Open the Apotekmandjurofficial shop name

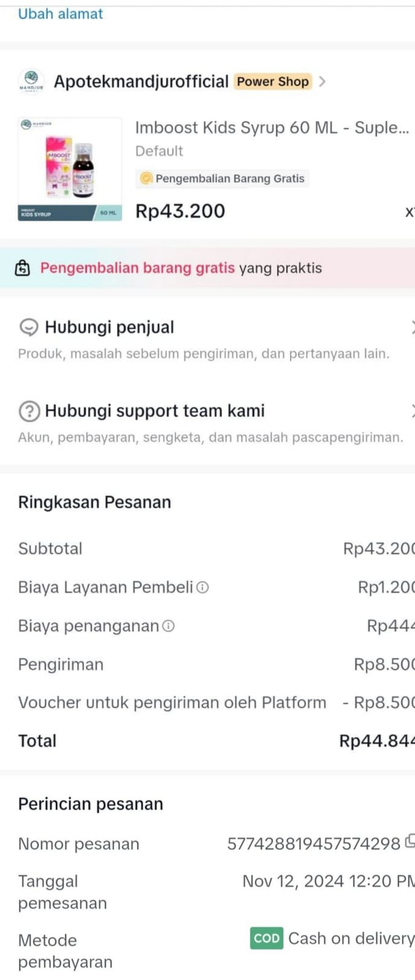click(x=141, y=81)
